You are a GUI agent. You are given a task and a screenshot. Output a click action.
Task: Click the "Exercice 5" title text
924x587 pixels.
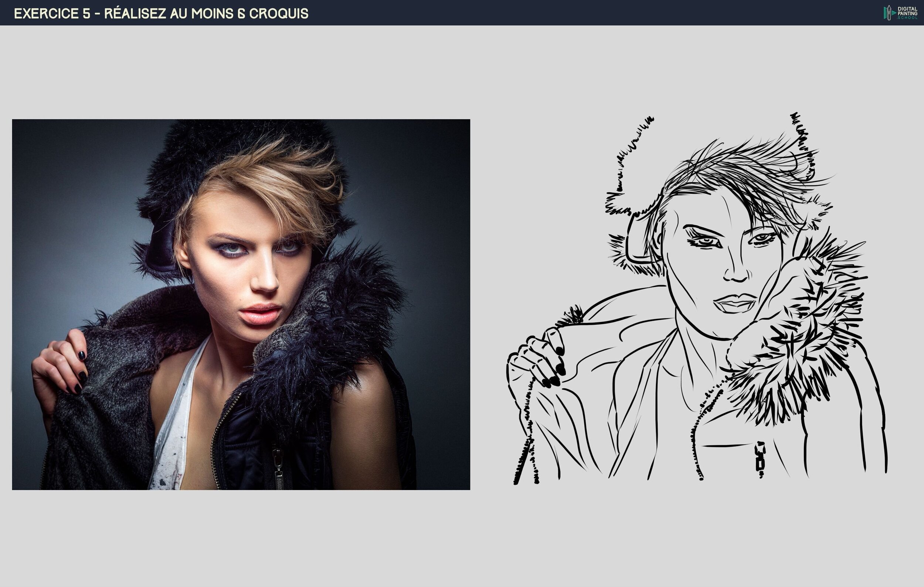(52, 13)
